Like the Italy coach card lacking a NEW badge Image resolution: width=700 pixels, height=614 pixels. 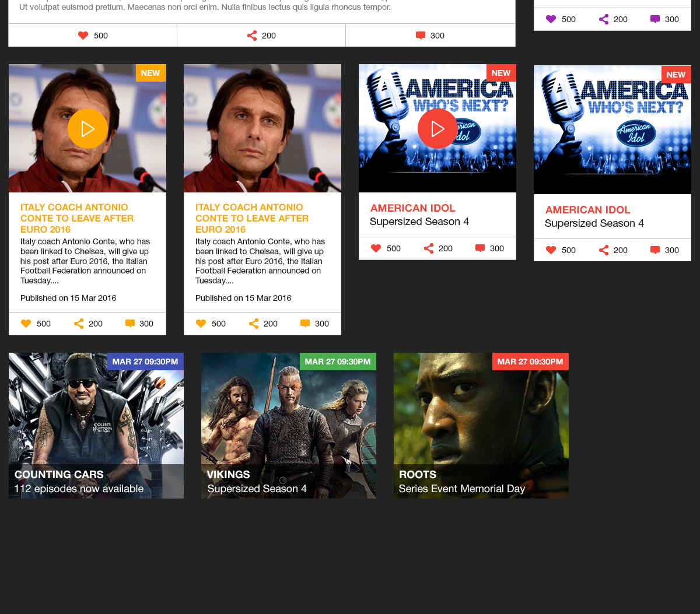click(x=201, y=324)
